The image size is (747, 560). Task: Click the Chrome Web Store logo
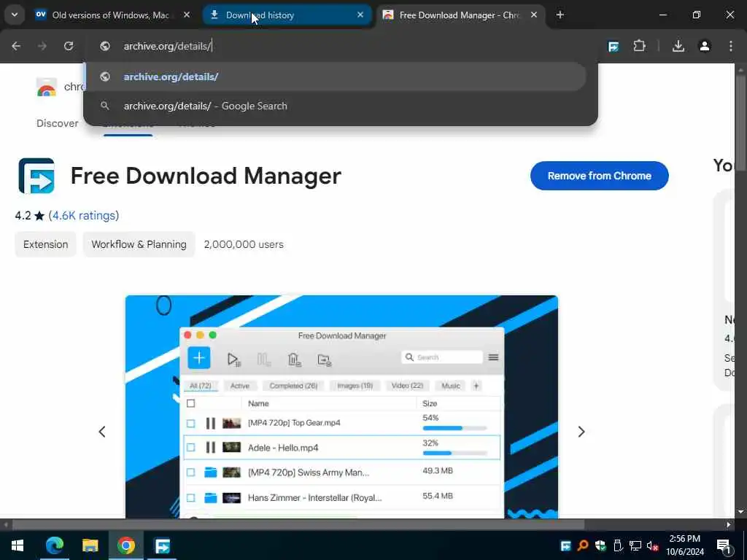(x=46, y=87)
